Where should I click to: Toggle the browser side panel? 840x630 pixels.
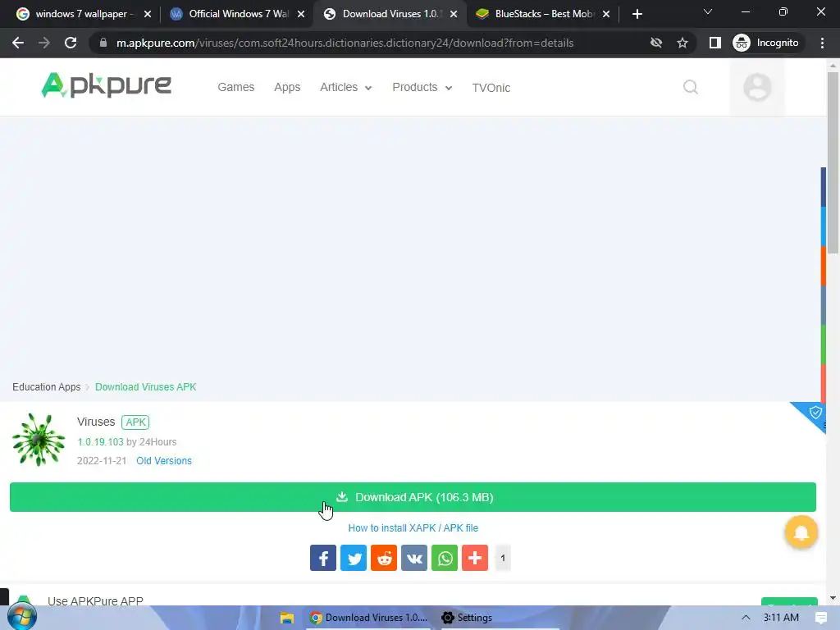[x=714, y=43]
